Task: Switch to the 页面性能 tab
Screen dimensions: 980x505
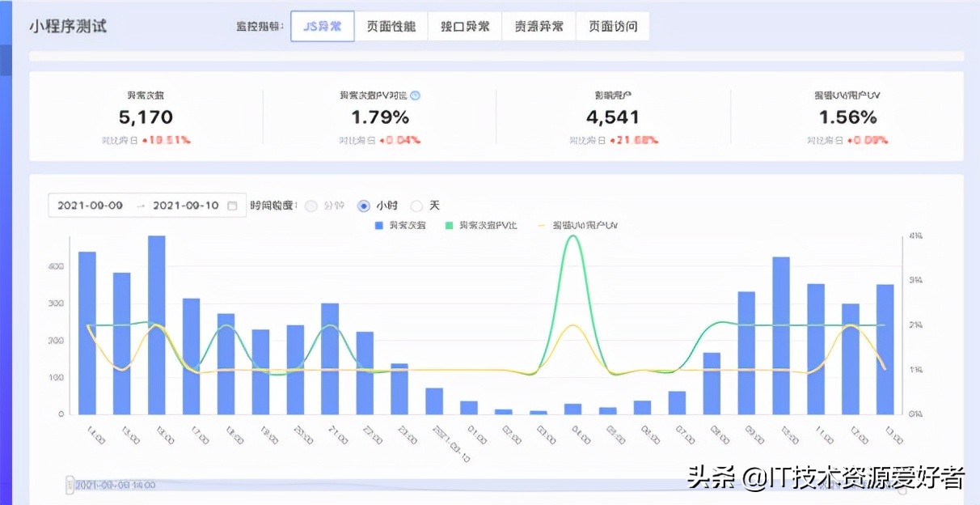Action: click(x=391, y=25)
